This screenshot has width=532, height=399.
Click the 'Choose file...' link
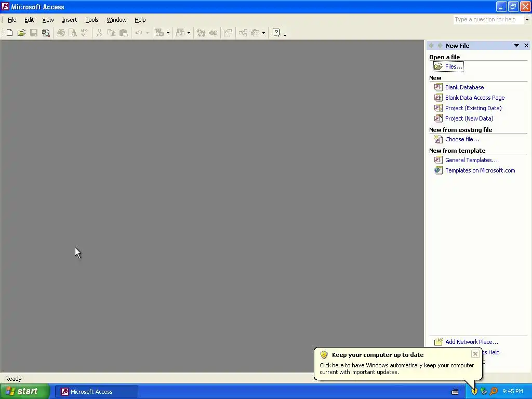pyautogui.click(x=462, y=139)
